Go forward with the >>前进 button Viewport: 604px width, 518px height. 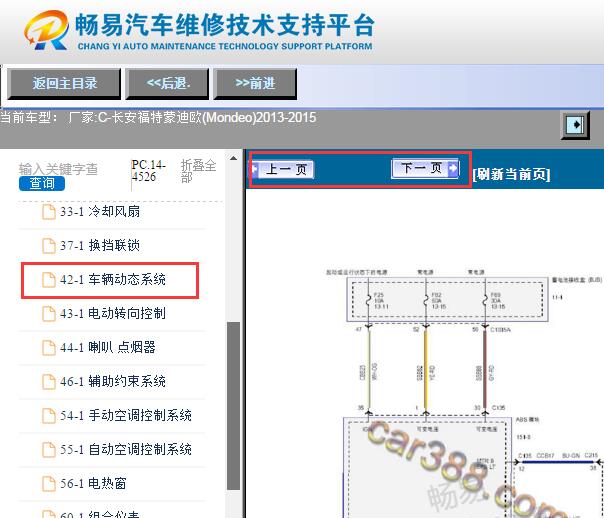coord(255,84)
